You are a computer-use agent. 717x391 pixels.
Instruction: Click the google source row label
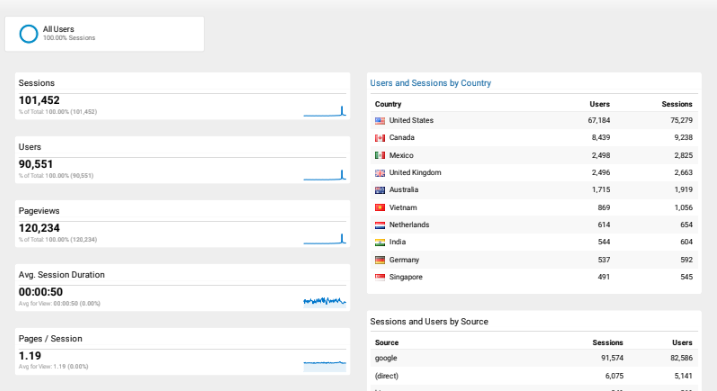coord(386,358)
